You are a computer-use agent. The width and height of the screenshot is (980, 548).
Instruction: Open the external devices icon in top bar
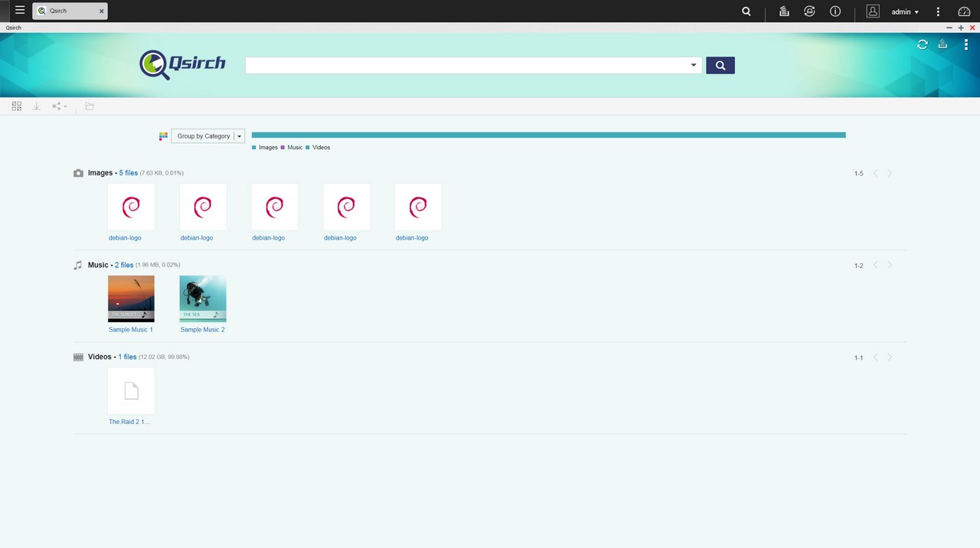[x=809, y=11]
